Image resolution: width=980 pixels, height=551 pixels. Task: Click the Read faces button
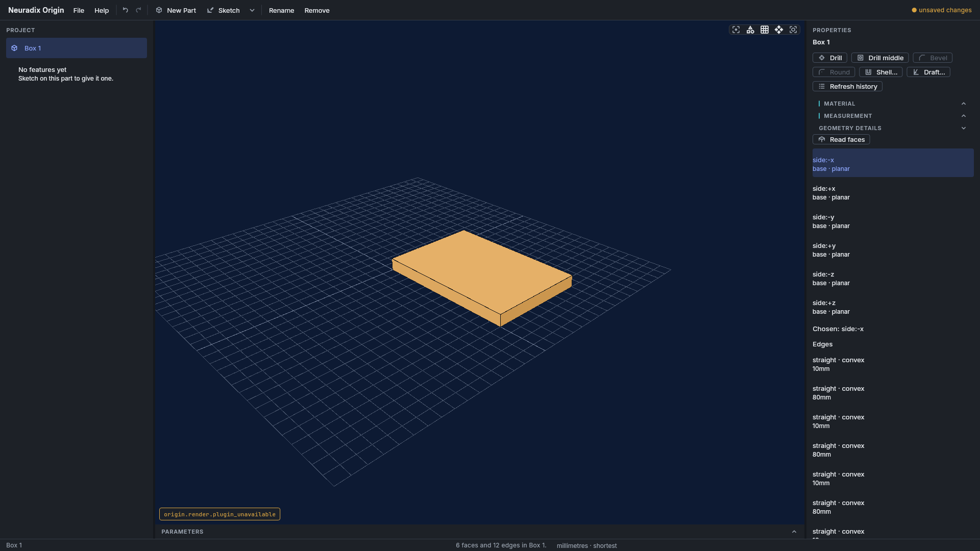tap(841, 139)
